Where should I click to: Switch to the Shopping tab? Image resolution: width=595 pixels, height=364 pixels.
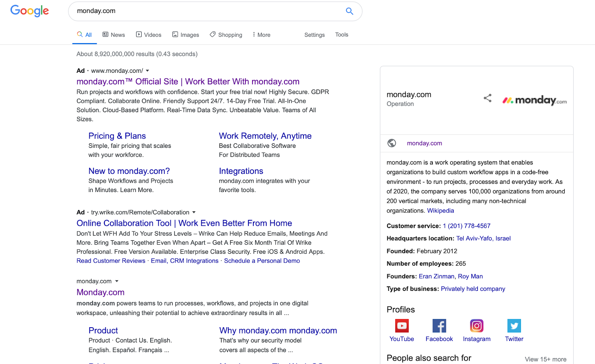coord(226,35)
